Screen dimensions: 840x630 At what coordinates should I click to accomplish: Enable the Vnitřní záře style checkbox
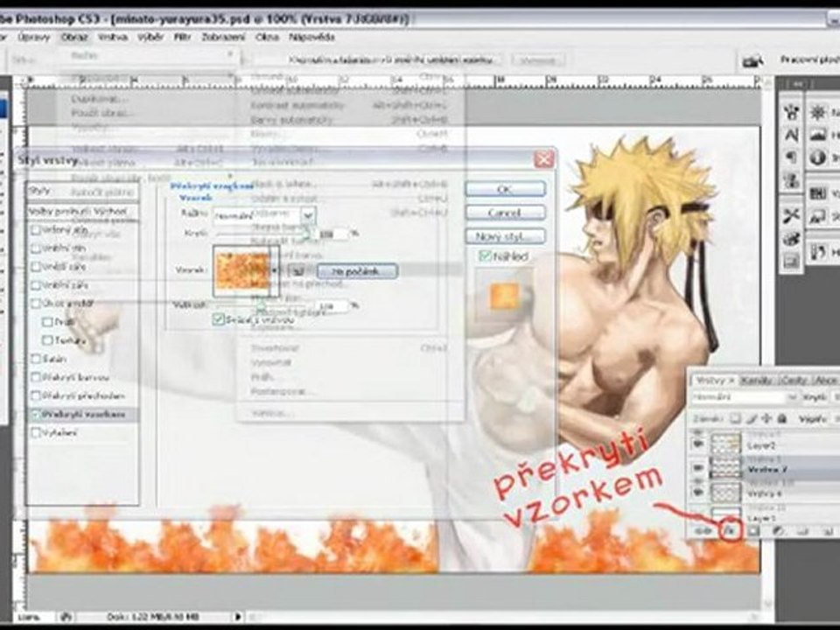pyautogui.click(x=36, y=285)
